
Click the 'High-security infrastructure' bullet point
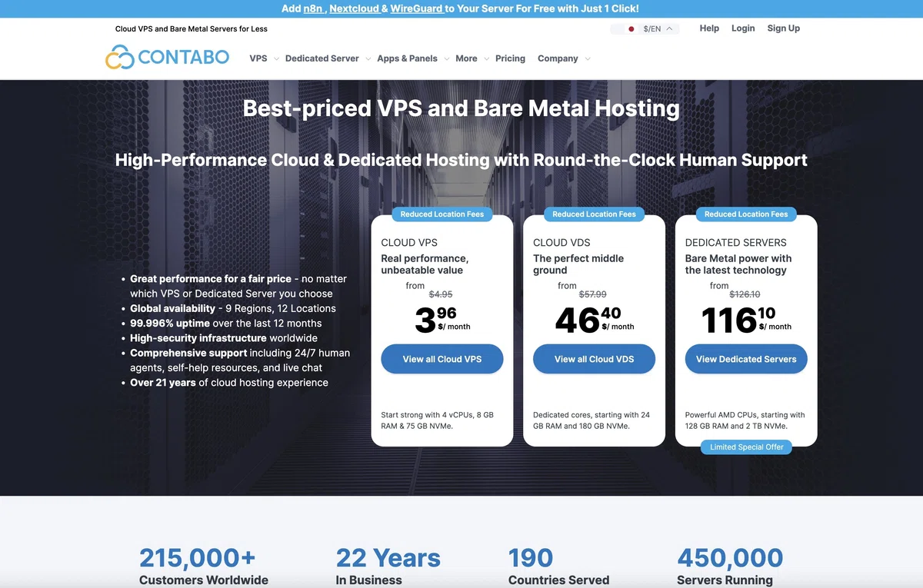pos(224,338)
